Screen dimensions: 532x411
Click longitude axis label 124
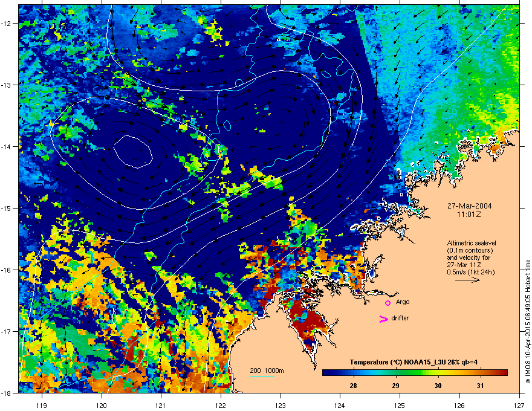click(340, 405)
